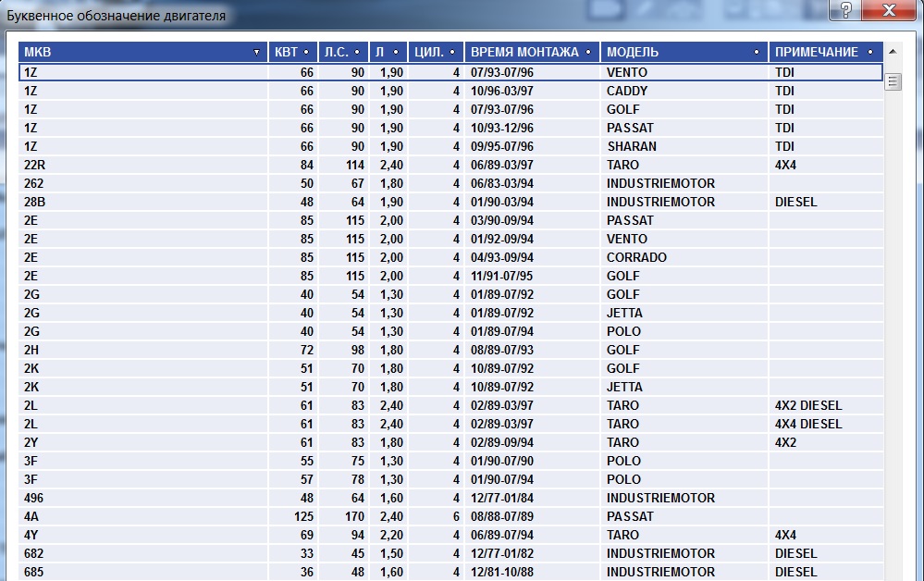Click the help question mark button
The height and width of the screenshot is (581, 924).
click(x=844, y=10)
